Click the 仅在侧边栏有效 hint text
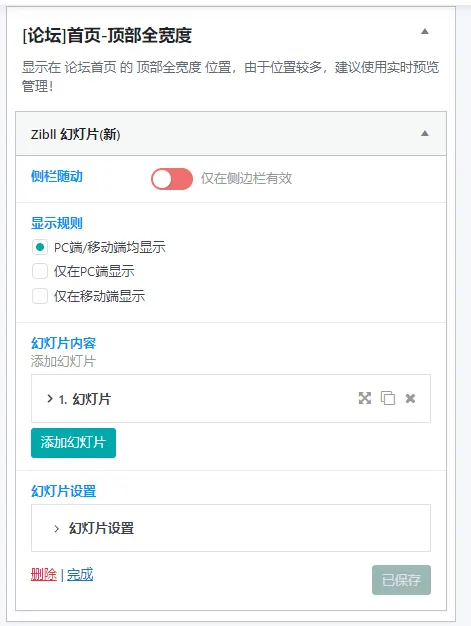 (246, 178)
